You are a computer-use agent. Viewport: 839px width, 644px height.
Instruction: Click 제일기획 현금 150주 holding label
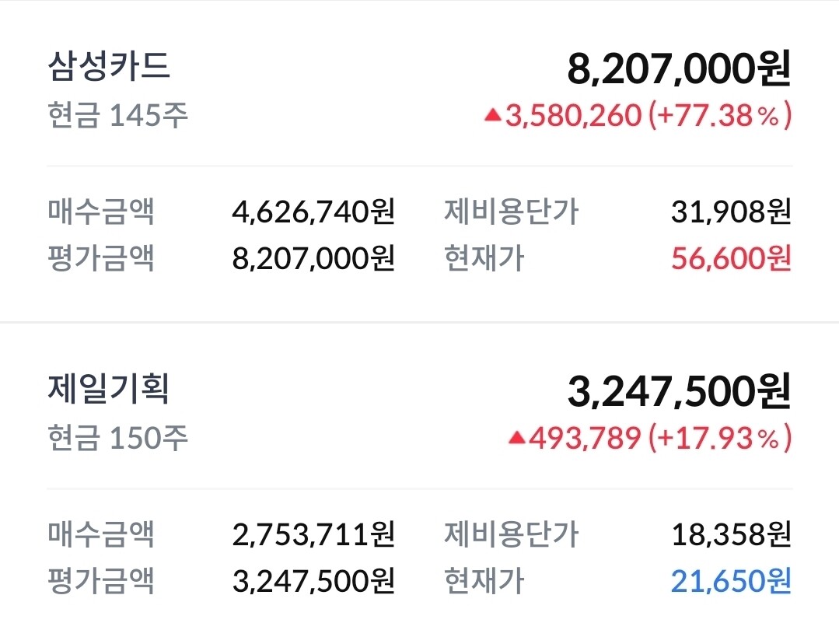click(117, 439)
